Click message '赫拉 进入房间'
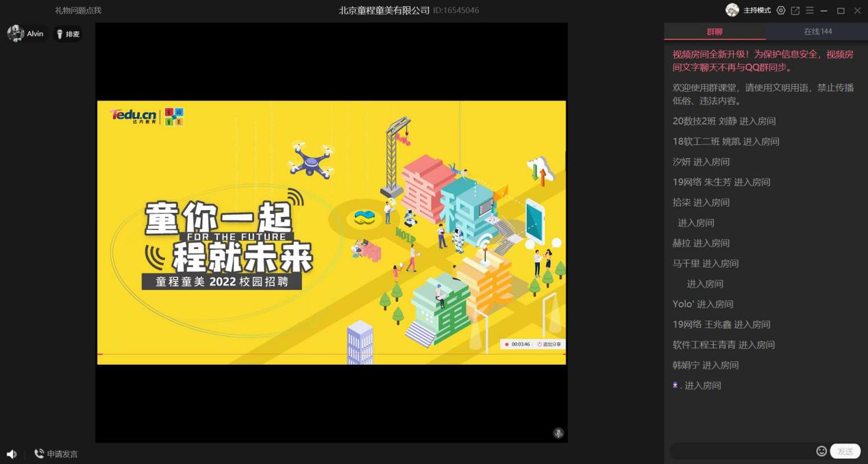 (x=702, y=243)
